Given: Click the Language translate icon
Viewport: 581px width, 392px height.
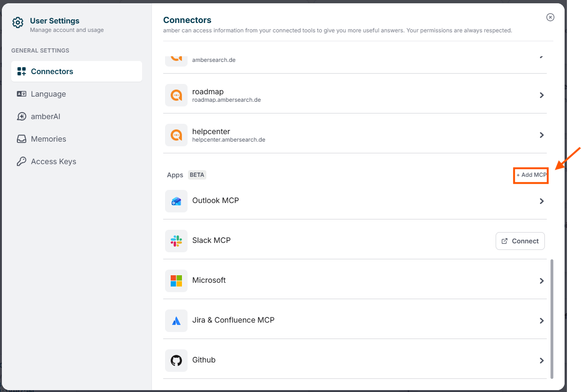Looking at the screenshot, I should tap(22, 94).
